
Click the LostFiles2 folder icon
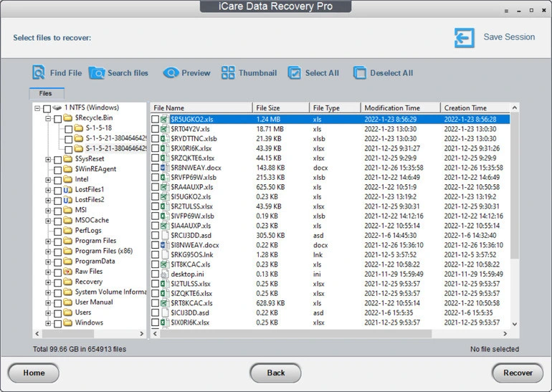67,200
